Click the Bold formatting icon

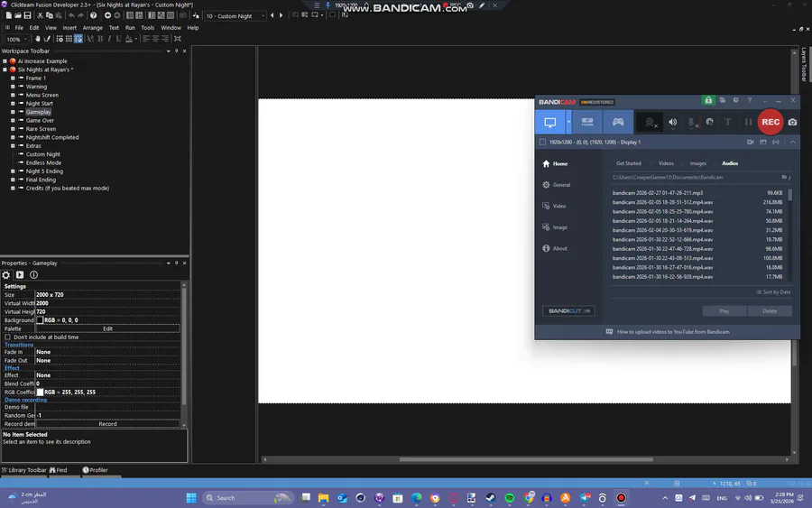click(100, 39)
